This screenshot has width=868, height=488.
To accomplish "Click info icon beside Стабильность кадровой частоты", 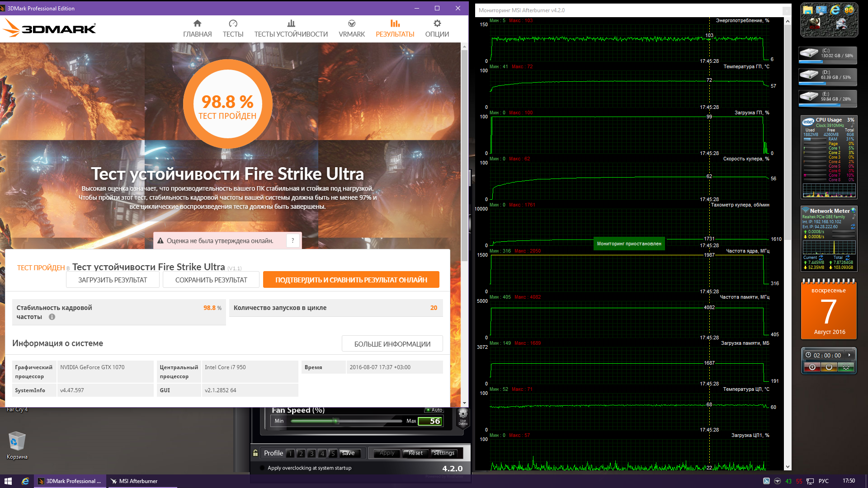I will point(52,317).
